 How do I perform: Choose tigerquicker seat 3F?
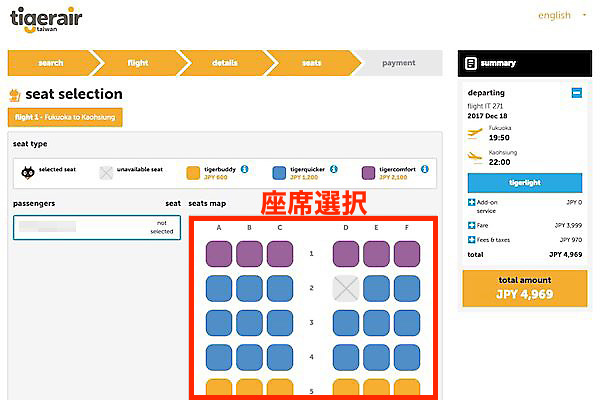(x=407, y=323)
